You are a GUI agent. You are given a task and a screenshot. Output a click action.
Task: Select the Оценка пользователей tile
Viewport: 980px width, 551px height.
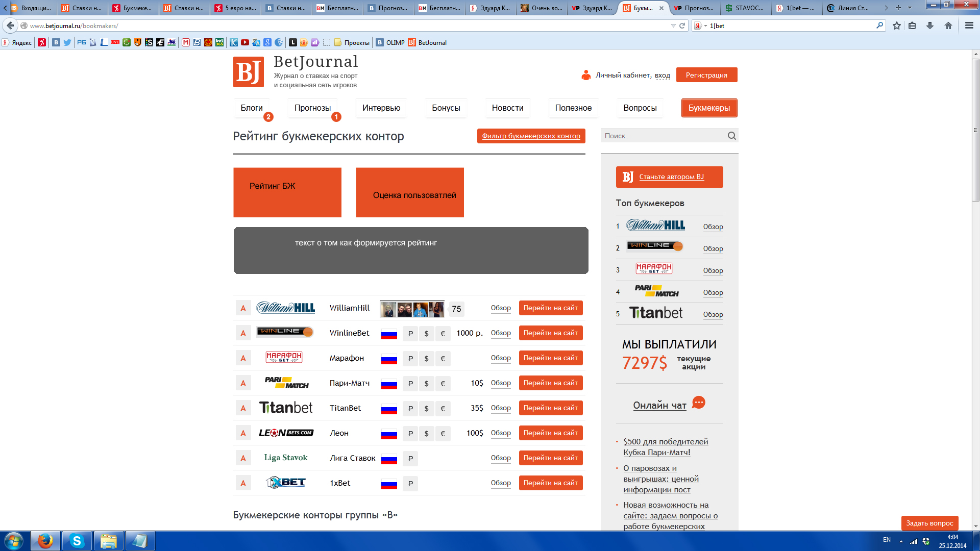[x=410, y=192]
